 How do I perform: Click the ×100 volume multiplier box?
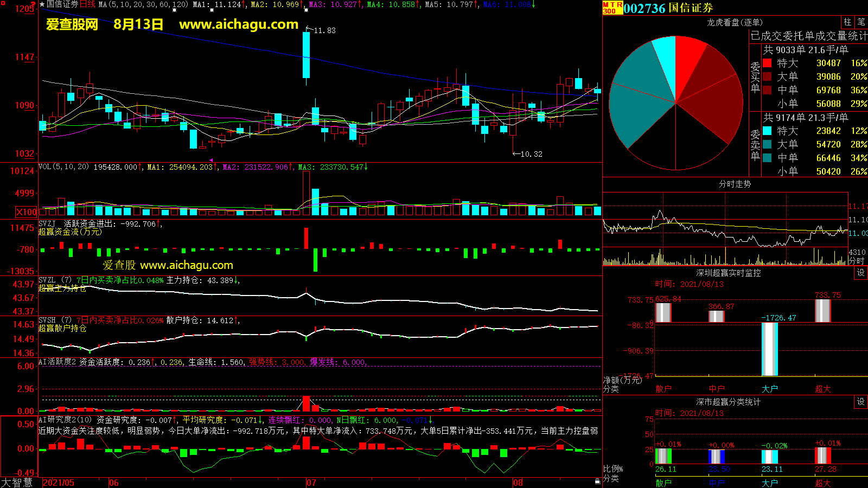click(x=27, y=212)
